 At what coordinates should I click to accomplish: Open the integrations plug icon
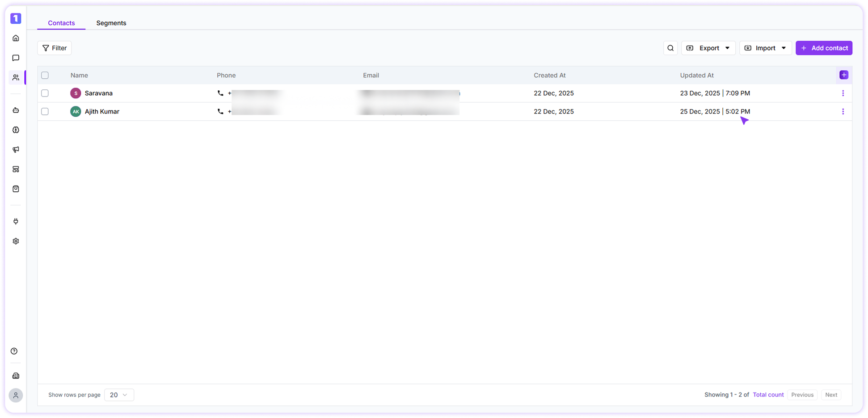[16, 221]
